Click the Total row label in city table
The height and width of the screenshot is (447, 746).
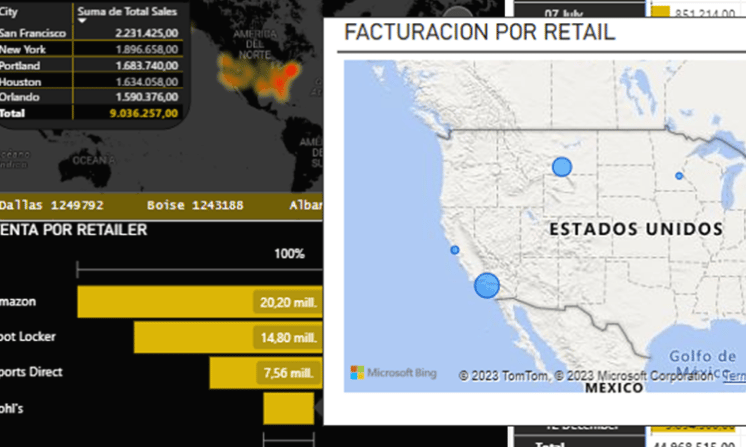coord(12,113)
